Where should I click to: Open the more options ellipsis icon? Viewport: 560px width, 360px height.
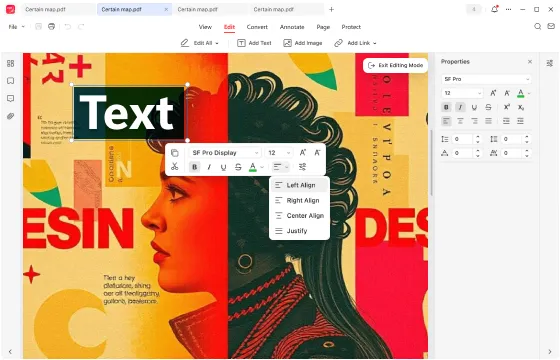point(508,9)
